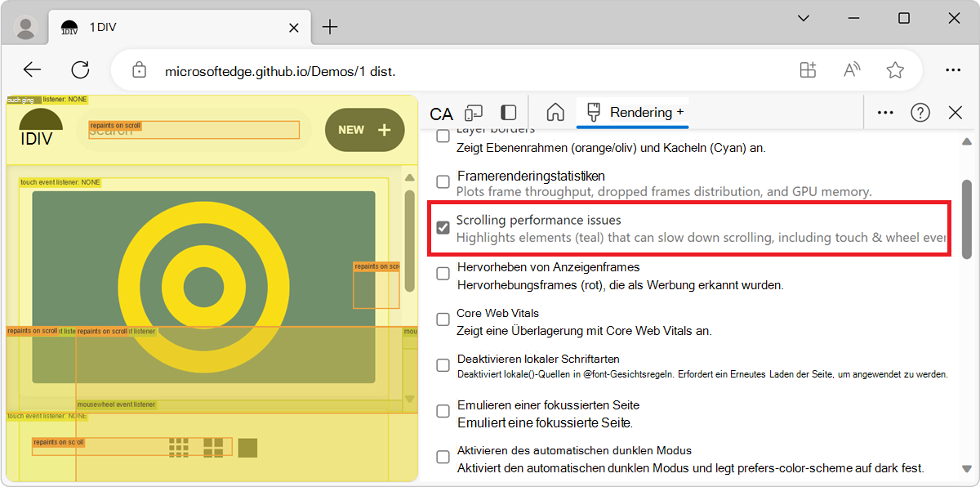Open the DevTools Home panel icon
Screen dimensions: 980x487
coord(555,112)
